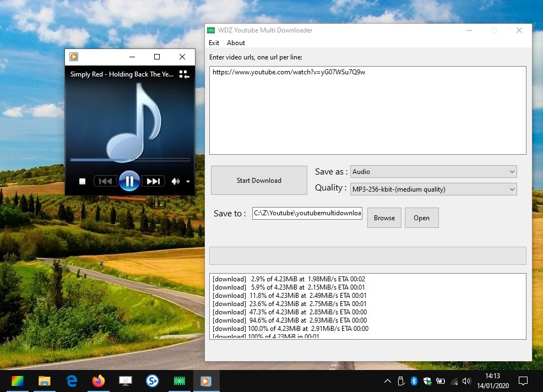This screenshot has width=543, height=392.
Task: Click the Start Download button
Action: tap(259, 180)
